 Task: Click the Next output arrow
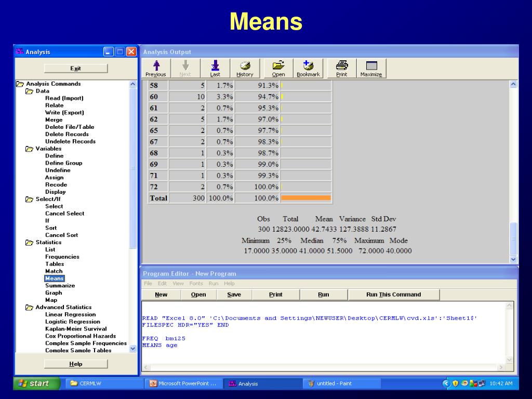coord(185,69)
